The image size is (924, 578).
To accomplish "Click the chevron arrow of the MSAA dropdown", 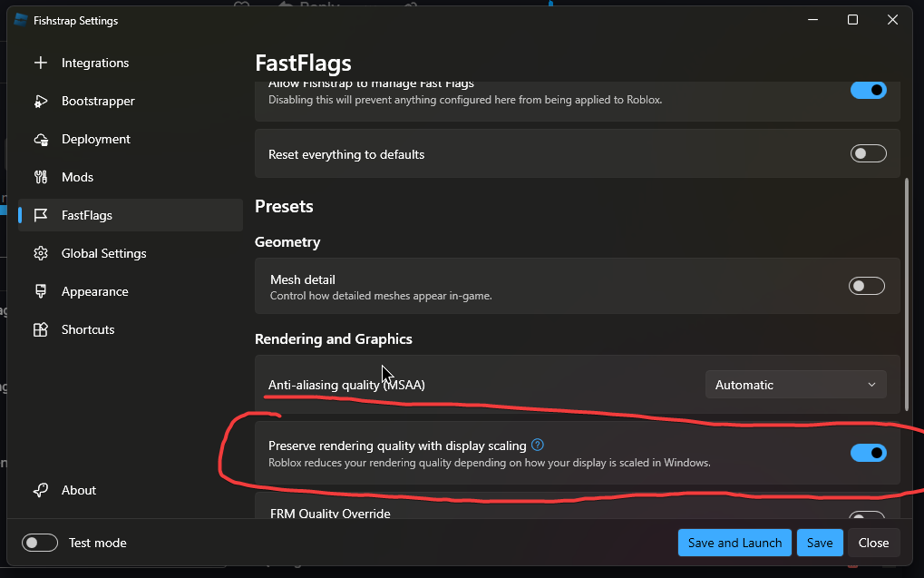I will coord(871,385).
